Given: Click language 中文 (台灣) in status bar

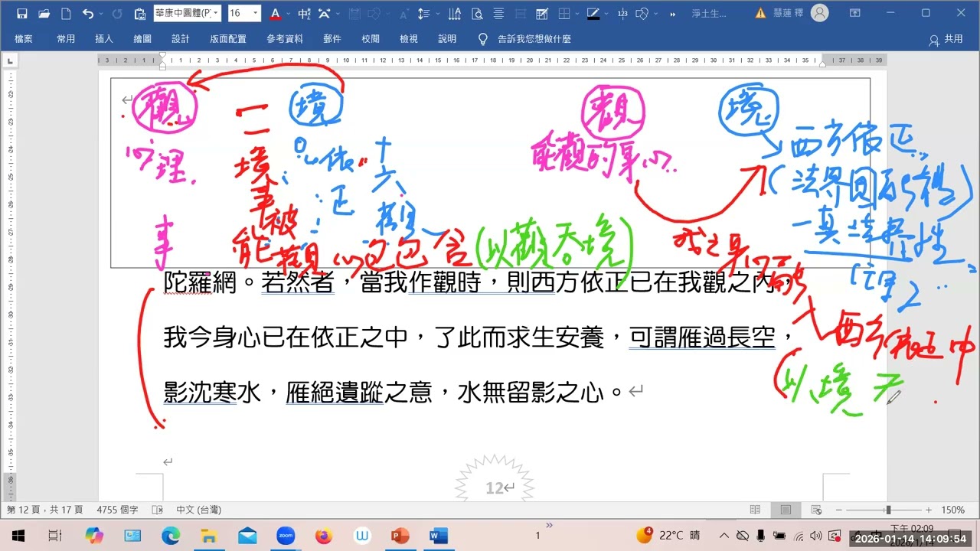Looking at the screenshot, I should tap(198, 510).
